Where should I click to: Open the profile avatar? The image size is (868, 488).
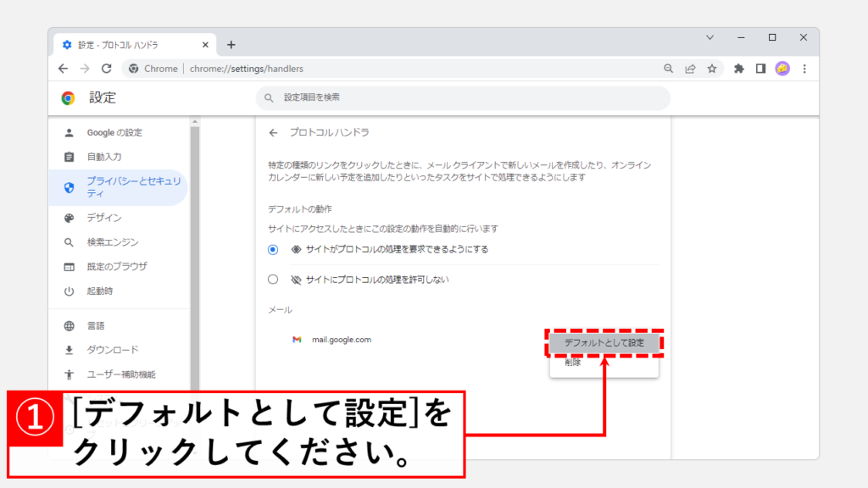point(782,69)
